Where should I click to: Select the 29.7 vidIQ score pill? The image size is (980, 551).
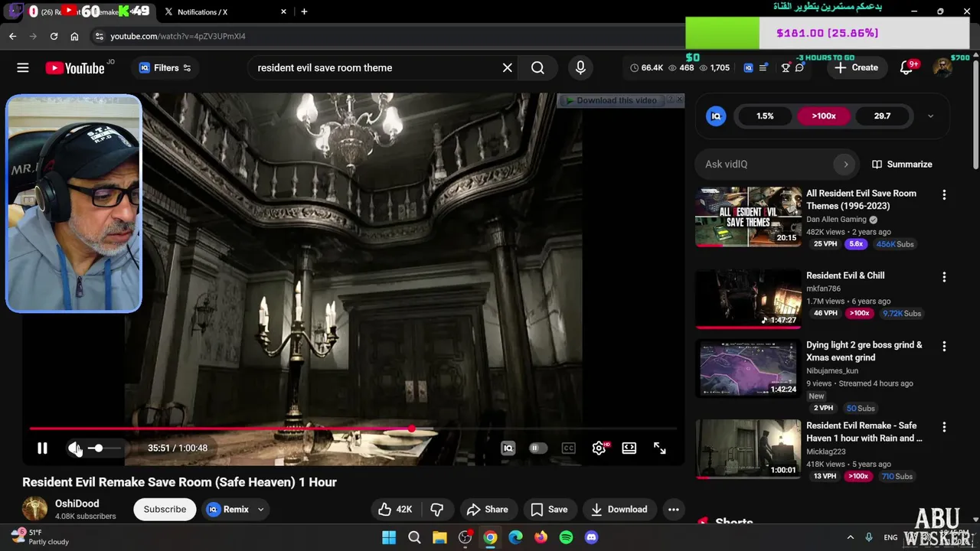882,116
